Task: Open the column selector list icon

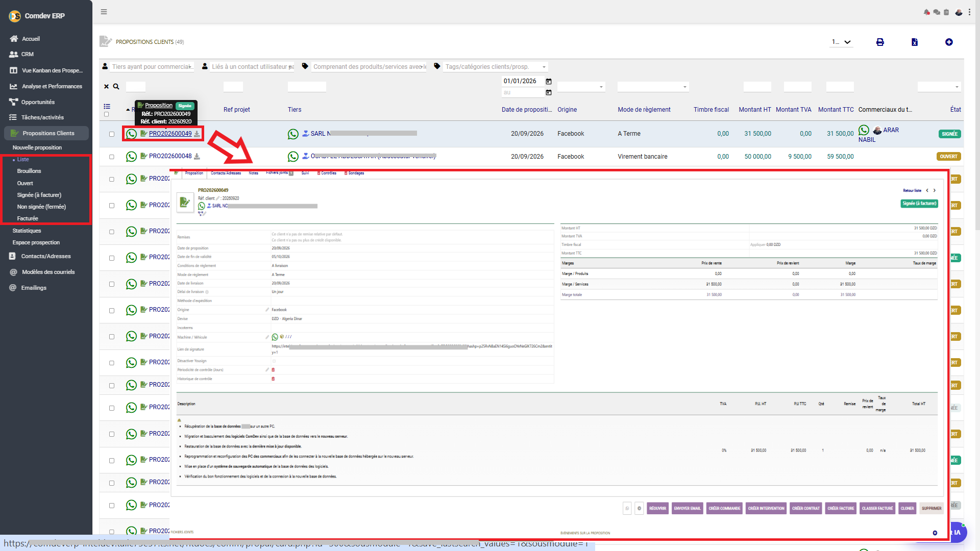Action: point(107,107)
